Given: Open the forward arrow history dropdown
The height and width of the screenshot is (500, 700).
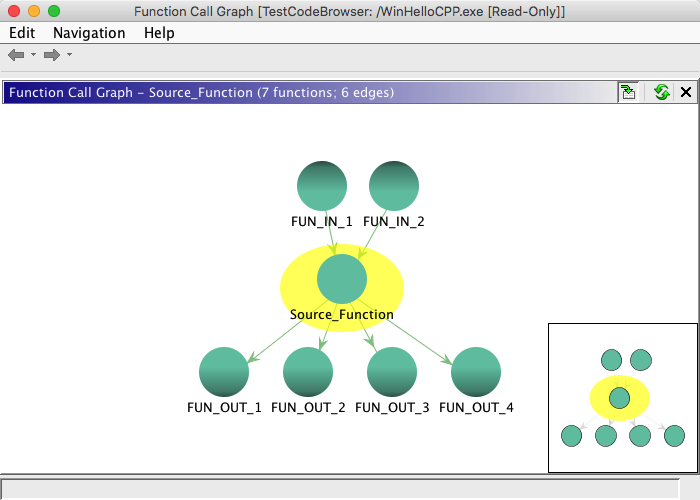Looking at the screenshot, I should pos(69,54).
